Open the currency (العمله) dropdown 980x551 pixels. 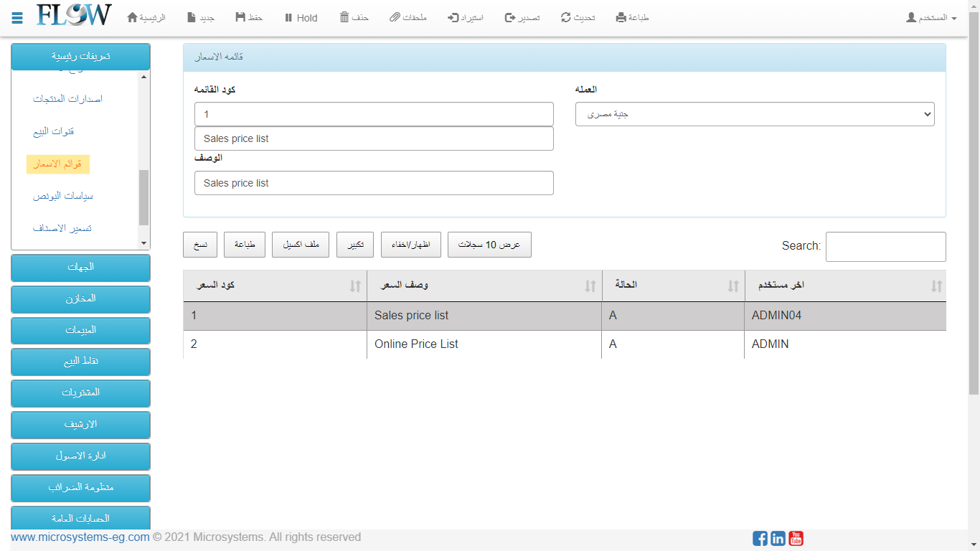(x=755, y=114)
